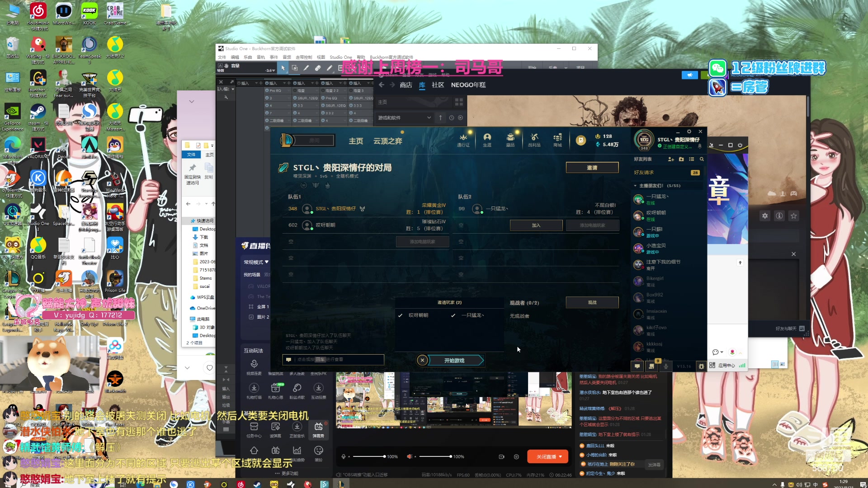Collapse the 主播朋友们 friends group
The height and width of the screenshot is (488, 868).
pos(635,186)
